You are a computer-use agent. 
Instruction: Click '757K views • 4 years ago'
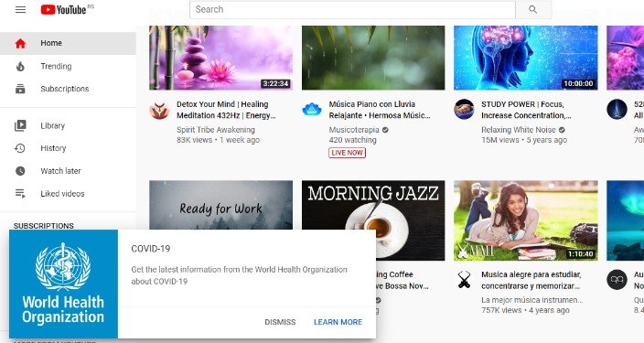coord(525,311)
